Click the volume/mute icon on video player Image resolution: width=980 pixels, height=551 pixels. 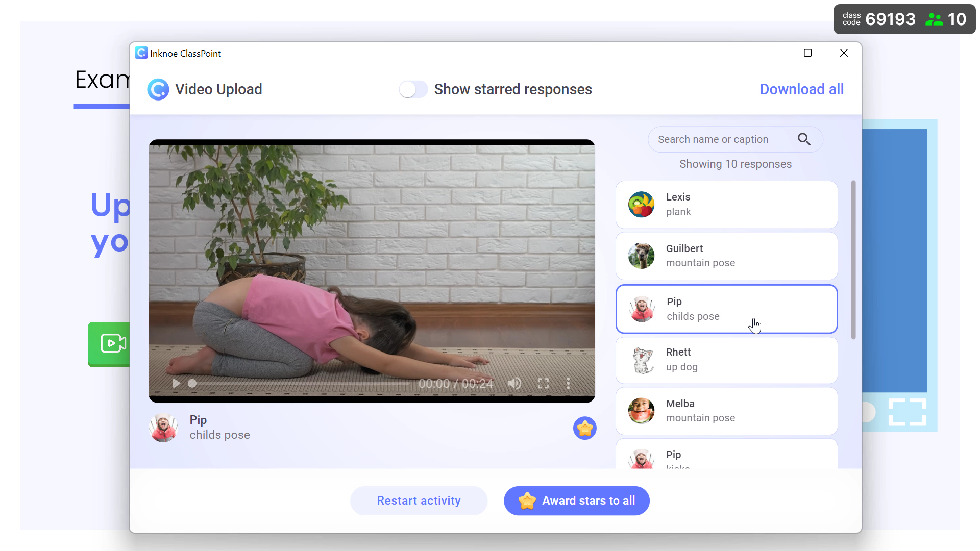(515, 384)
